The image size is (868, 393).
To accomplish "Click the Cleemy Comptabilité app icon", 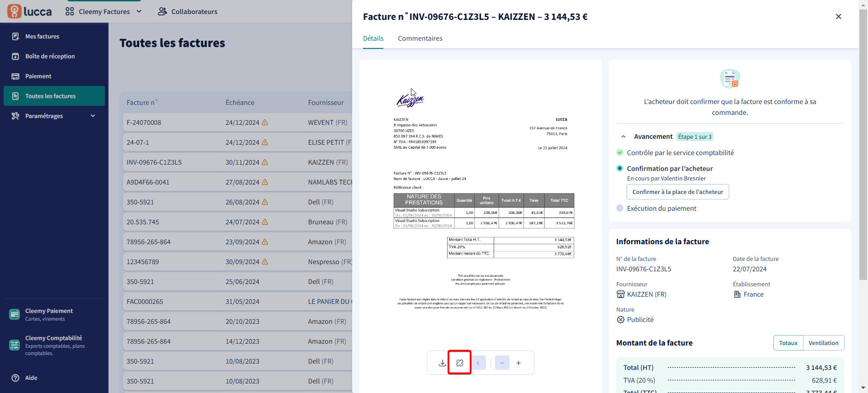I will (14, 345).
